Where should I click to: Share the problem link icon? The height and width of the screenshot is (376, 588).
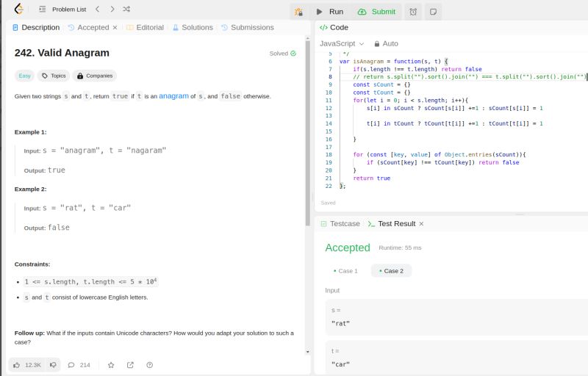coord(130,365)
